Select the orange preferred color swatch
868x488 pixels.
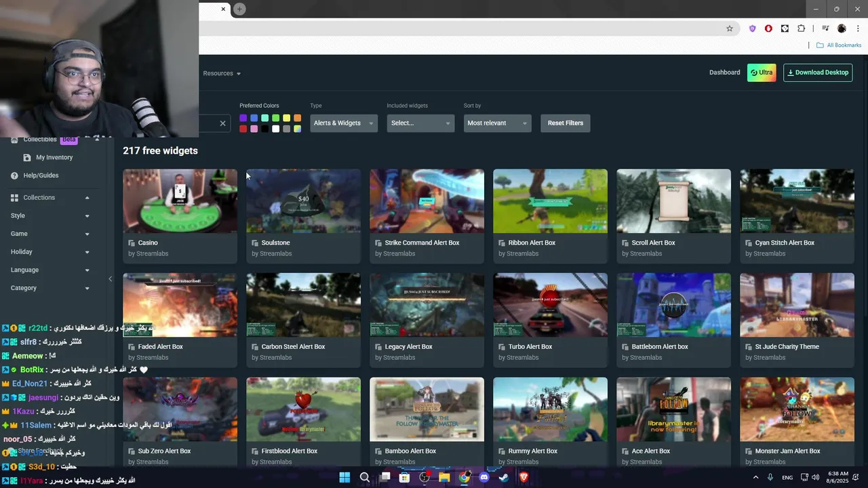point(297,118)
